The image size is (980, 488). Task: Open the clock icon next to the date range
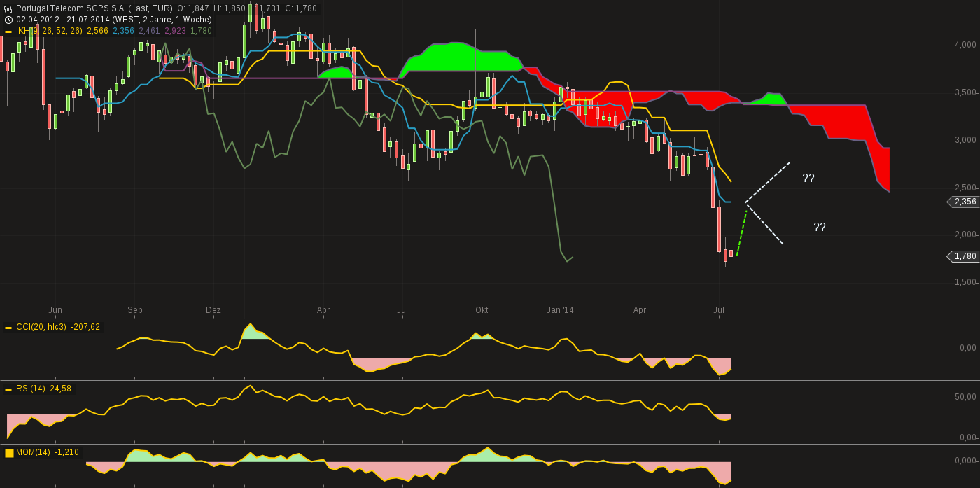8,20
